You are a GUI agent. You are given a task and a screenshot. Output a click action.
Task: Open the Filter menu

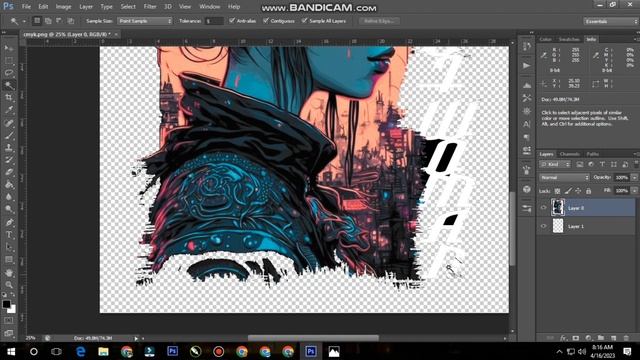[x=150, y=7]
